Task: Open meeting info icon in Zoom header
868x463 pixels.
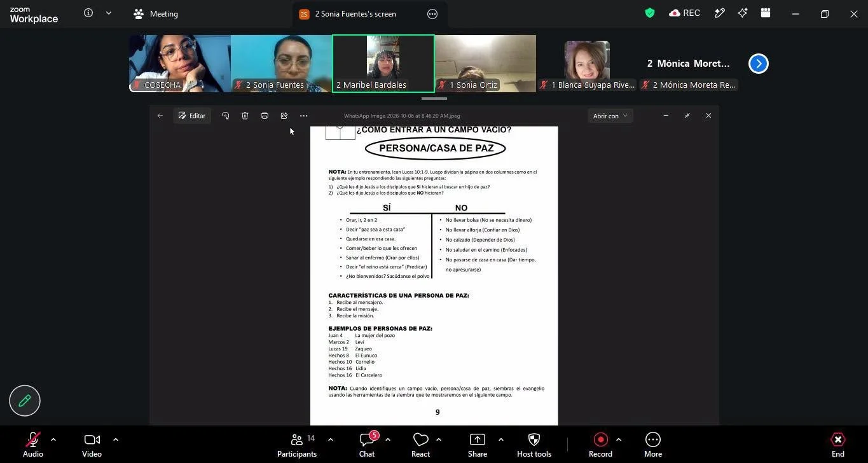Action: [x=88, y=13]
